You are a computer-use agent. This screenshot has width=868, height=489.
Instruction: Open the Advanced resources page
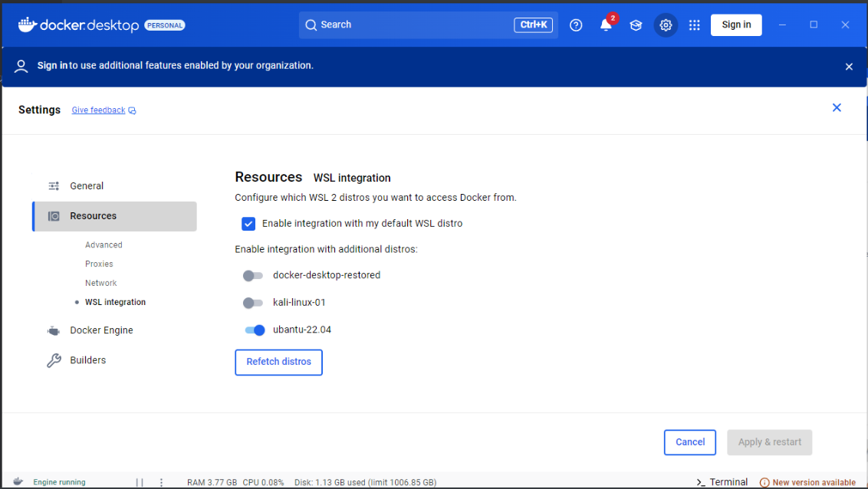(x=104, y=245)
